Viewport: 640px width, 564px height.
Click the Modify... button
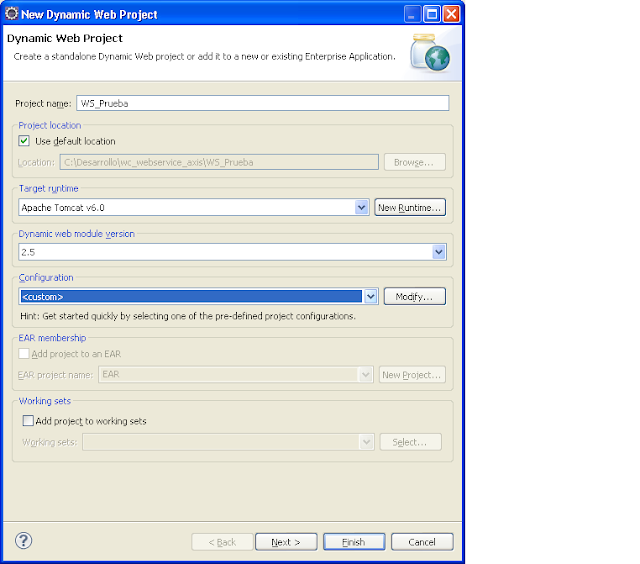pyautogui.click(x=415, y=297)
